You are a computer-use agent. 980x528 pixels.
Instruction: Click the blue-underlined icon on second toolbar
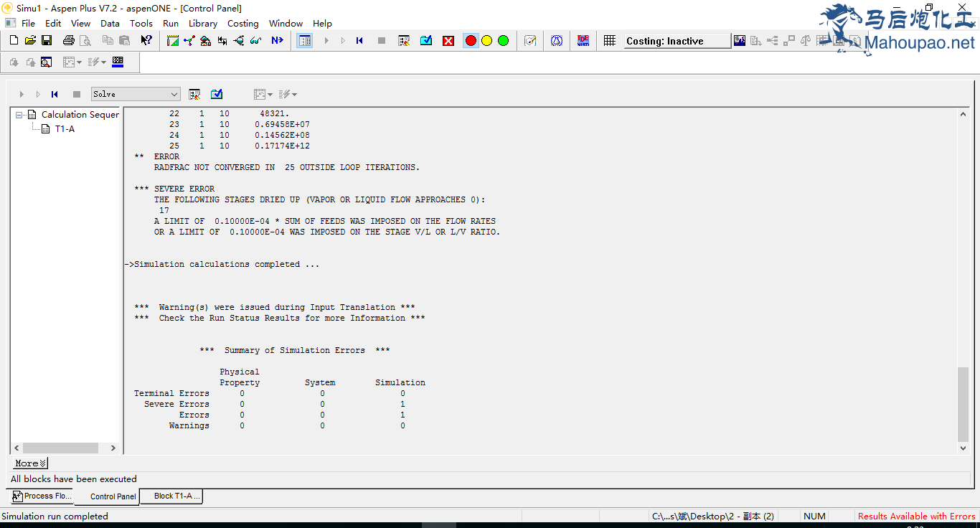118,62
